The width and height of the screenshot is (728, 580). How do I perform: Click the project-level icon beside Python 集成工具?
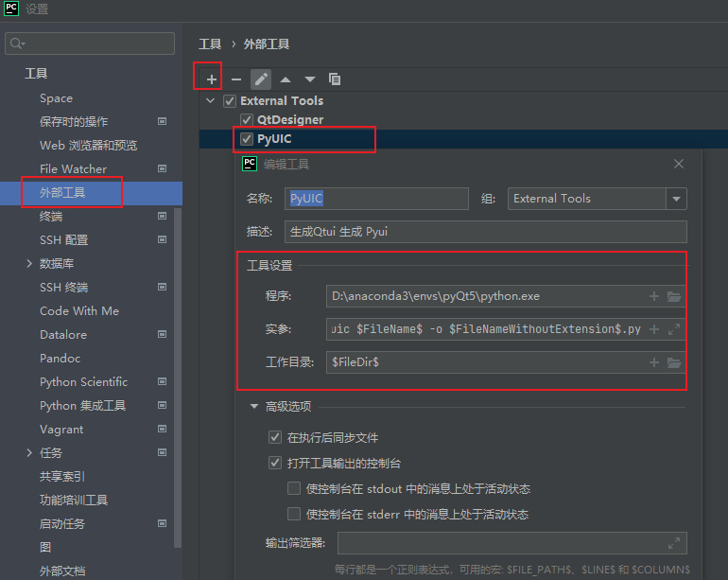[x=162, y=406]
